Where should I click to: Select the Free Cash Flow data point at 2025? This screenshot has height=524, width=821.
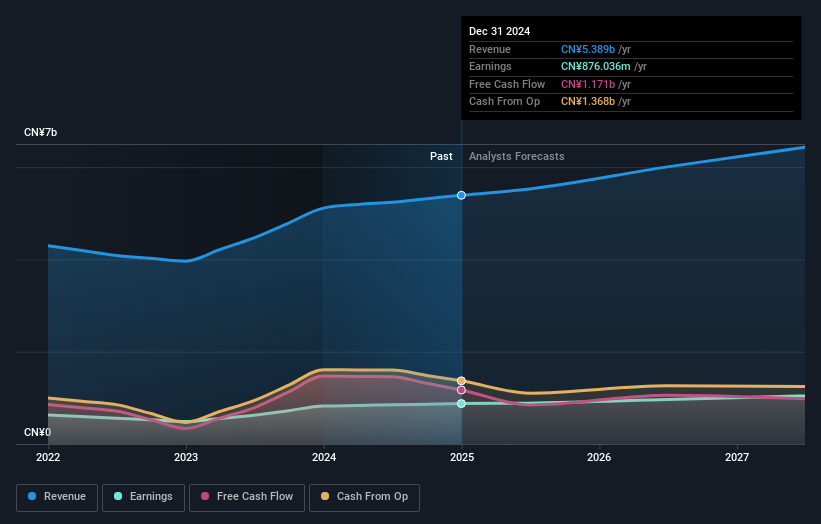[x=461, y=390]
